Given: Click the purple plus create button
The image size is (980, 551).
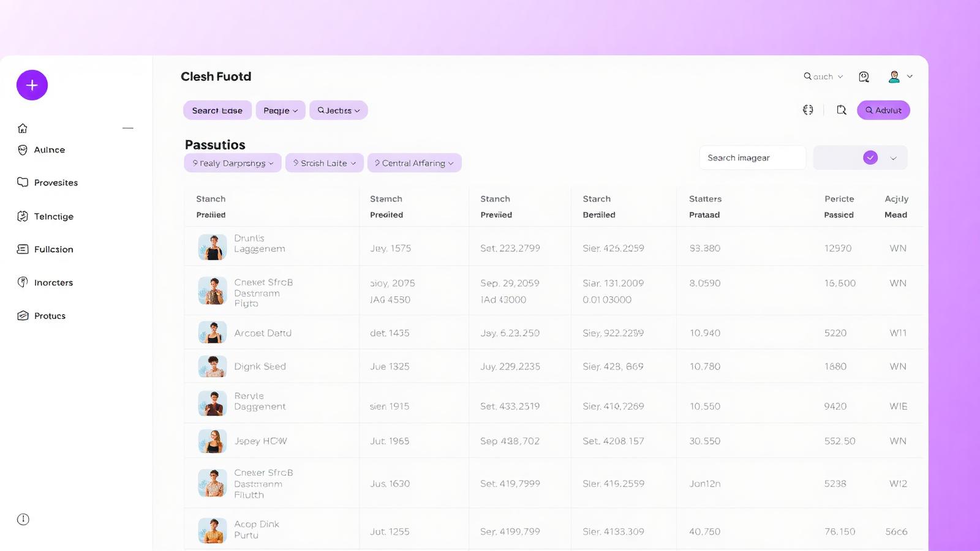Looking at the screenshot, I should [x=32, y=85].
